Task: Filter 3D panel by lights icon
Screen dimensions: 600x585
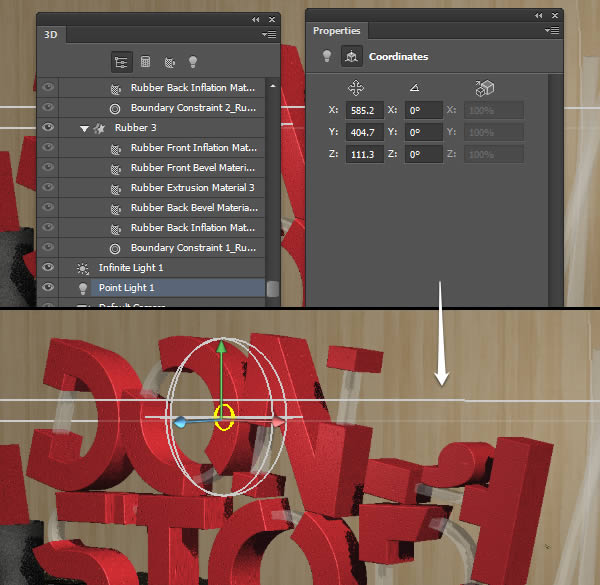Action: tap(193, 62)
